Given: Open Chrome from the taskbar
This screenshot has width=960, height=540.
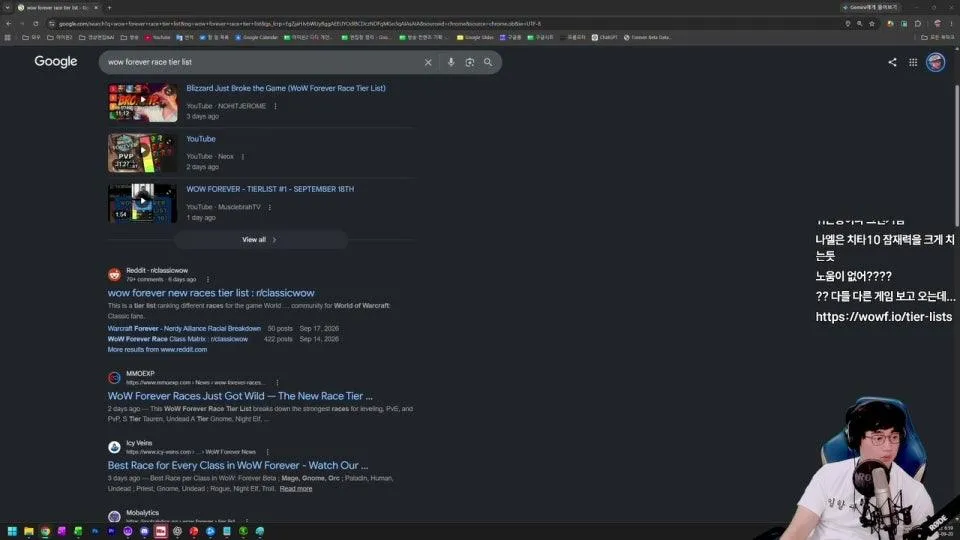Looking at the screenshot, I should click(x=45, y=531).
